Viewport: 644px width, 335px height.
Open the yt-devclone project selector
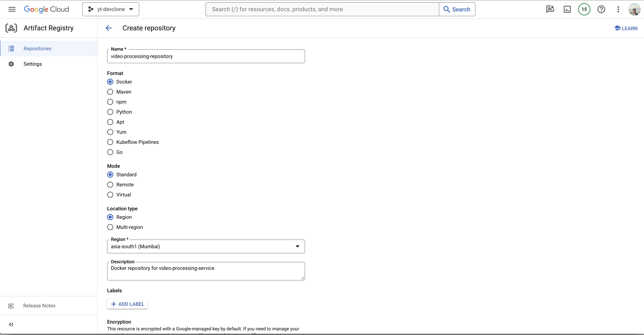coord(111,9)
